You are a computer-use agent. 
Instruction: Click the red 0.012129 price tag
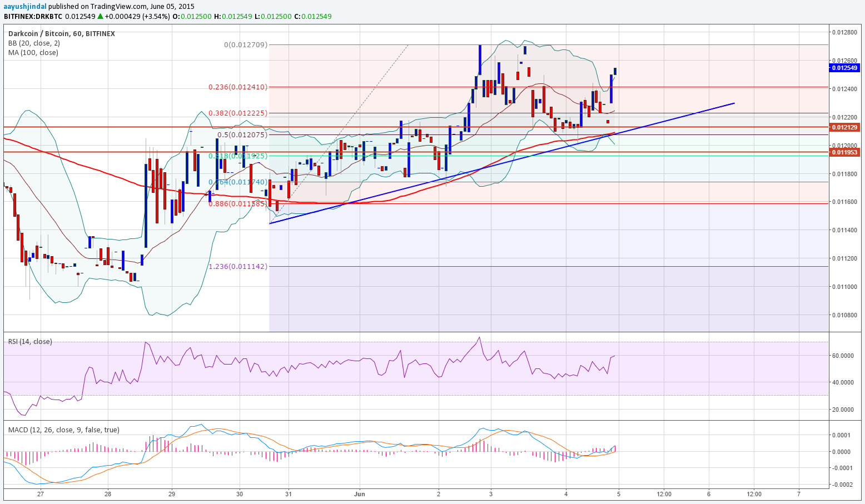845,127
